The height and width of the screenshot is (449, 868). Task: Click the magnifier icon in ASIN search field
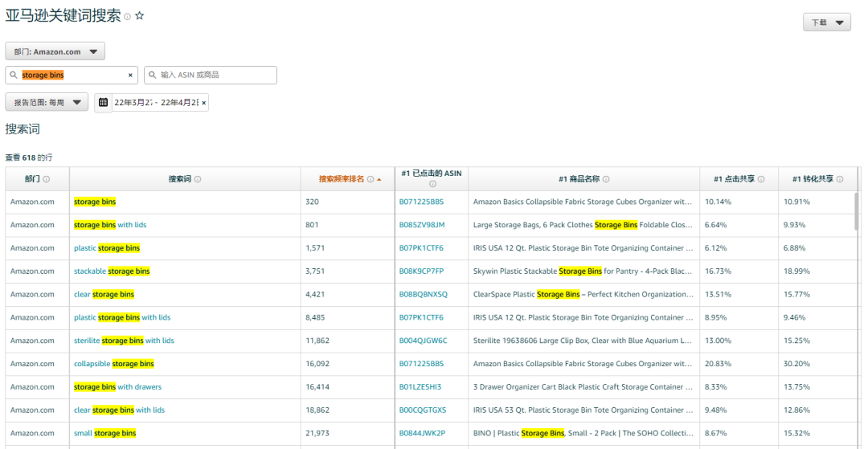pyautogui.click(x=153, y=76)
